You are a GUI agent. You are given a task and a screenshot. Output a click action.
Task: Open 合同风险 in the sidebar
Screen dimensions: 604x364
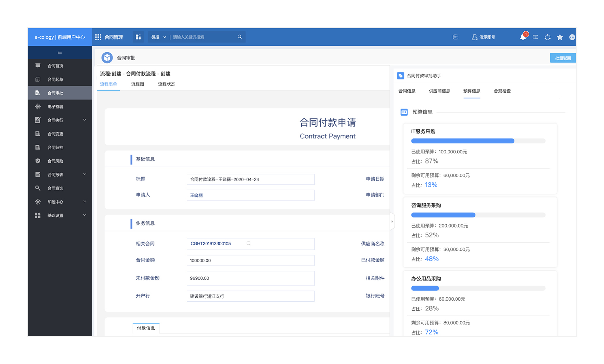click(55, 161)
